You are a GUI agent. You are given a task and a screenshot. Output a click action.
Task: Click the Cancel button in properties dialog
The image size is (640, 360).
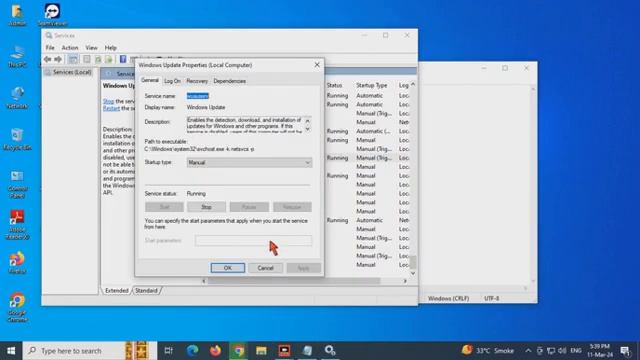pyautogui.click(x=265, y=268)
